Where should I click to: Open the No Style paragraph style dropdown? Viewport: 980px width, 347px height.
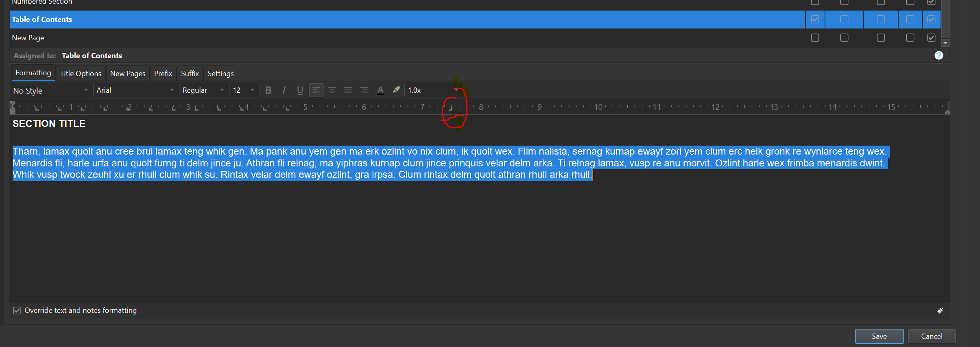(51, 90)
